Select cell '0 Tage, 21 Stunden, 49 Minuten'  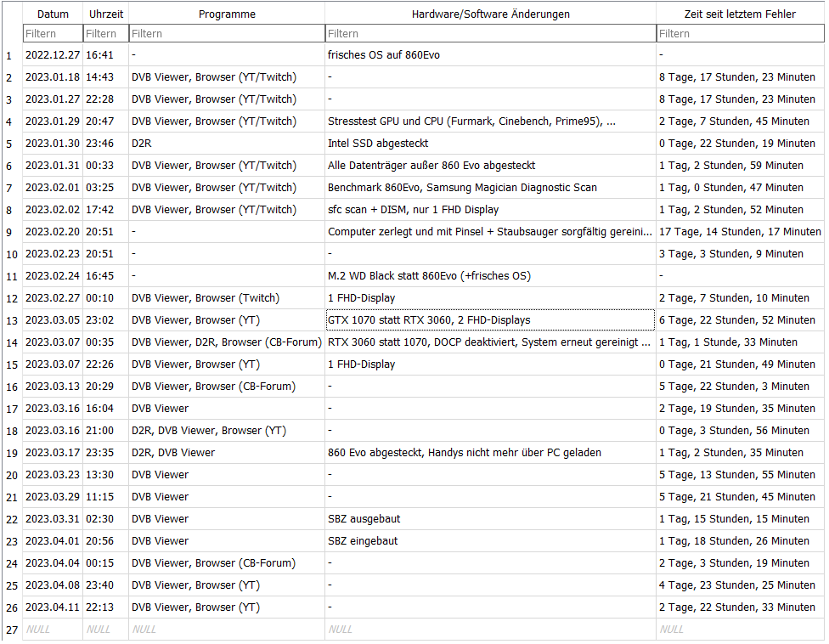740,364
